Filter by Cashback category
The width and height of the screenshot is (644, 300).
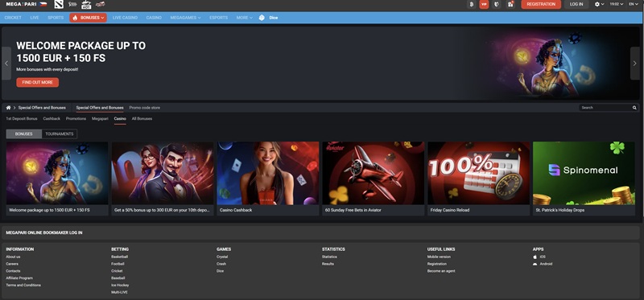pos(52,118)
